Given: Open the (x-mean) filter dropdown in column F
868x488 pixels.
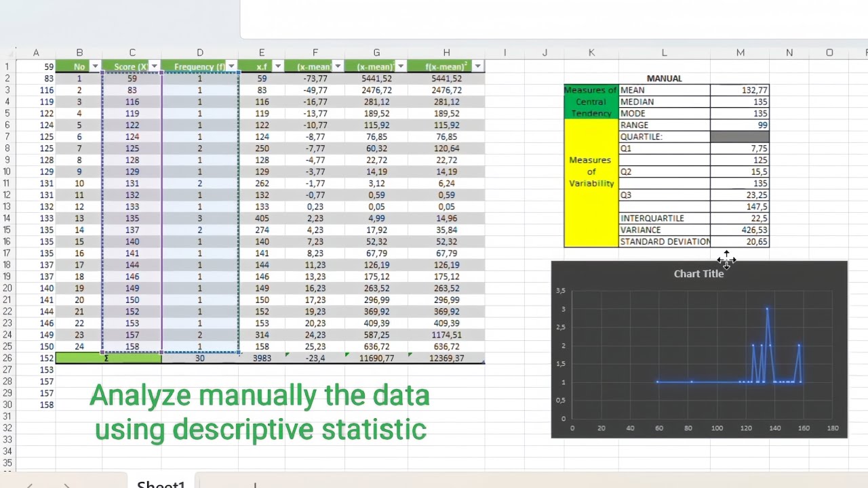Looking at the screenshot, I should click(338, 66).
